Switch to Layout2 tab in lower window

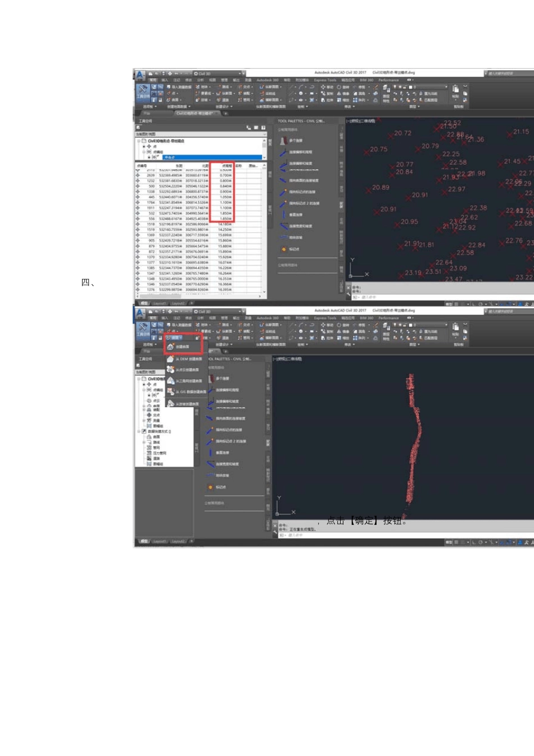tap(178, 541)
